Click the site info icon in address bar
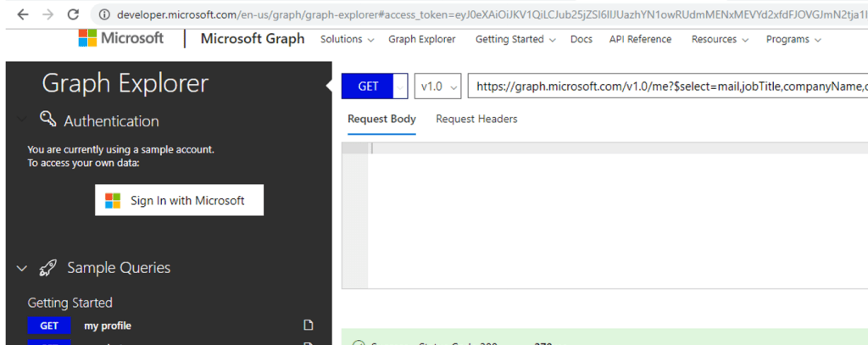The image size is (868, 345). [x=104, y=14]
